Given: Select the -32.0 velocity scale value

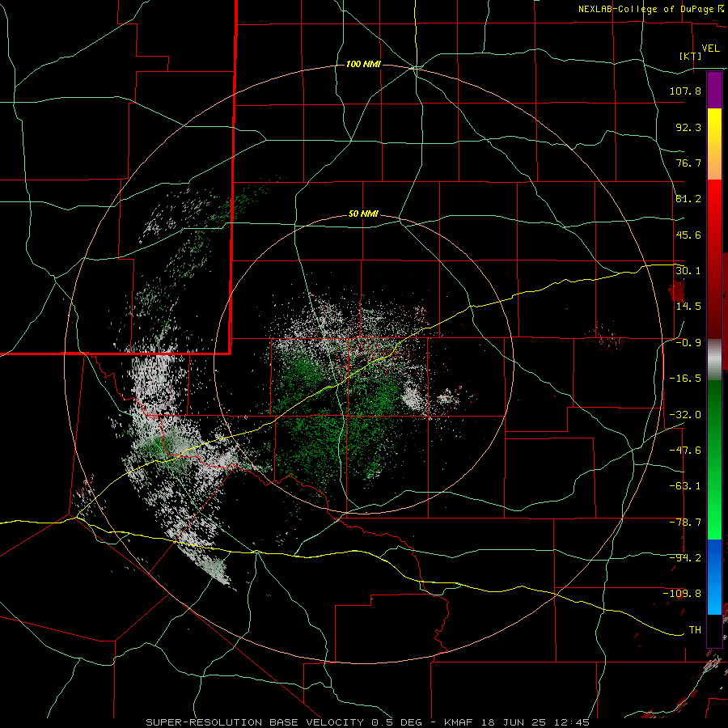Looking at the screenshot, I should [685, 415].
